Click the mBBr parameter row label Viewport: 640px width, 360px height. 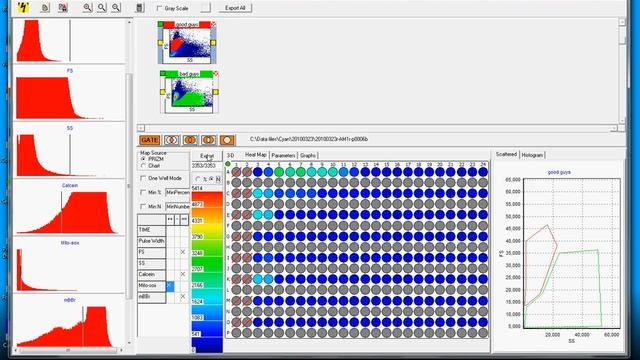tap(151, 297)
